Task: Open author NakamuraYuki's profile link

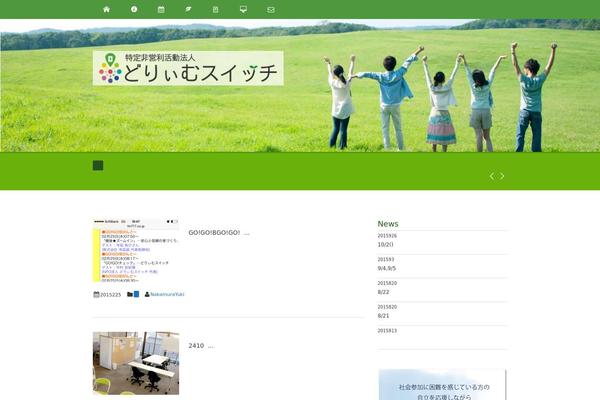Action: click(167, 294)
